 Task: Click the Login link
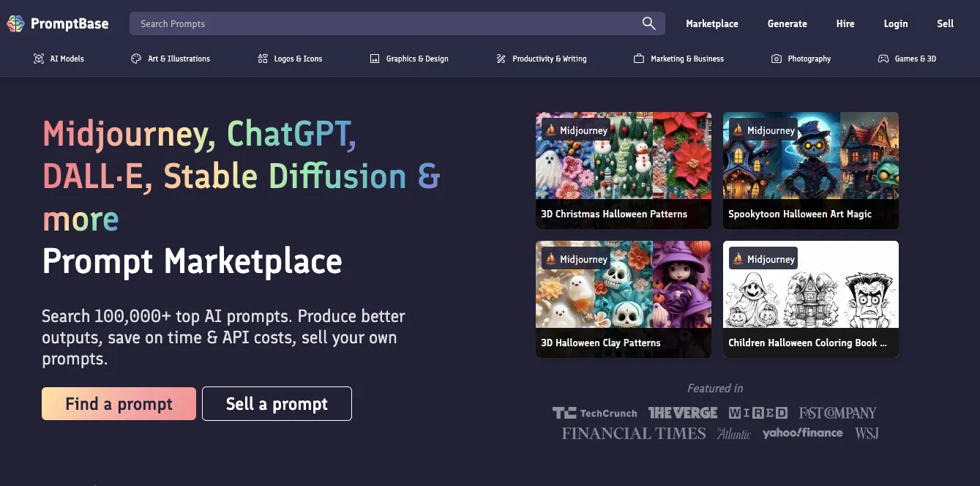895,23
